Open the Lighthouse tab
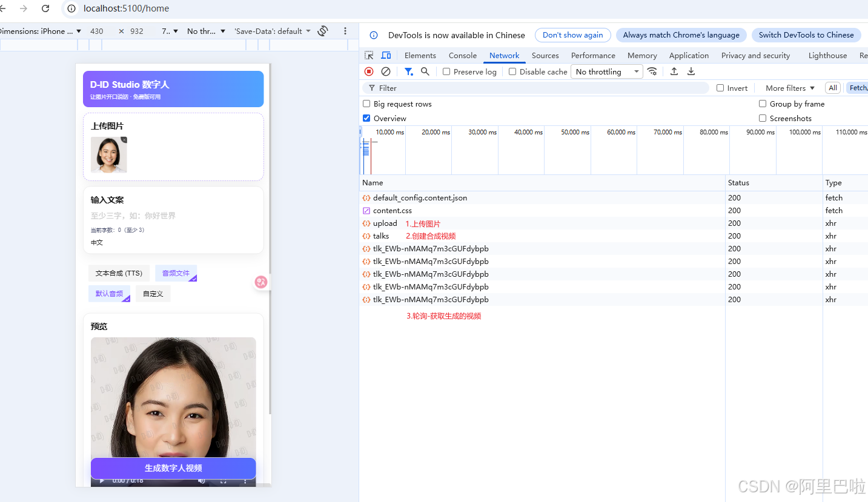Image resolution: width=868 pixels, height=502 pixels. pyautogui.click(x=827, y=55)
